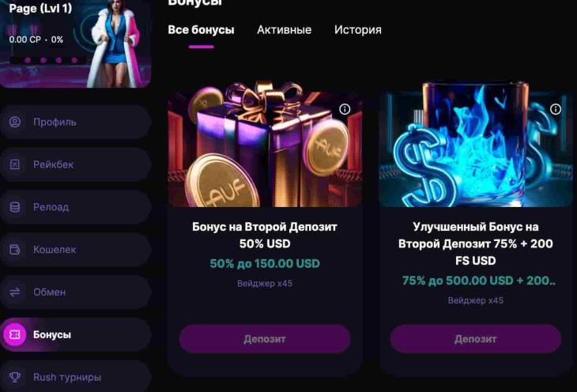Switch to the История tab

tap(358, 30)
